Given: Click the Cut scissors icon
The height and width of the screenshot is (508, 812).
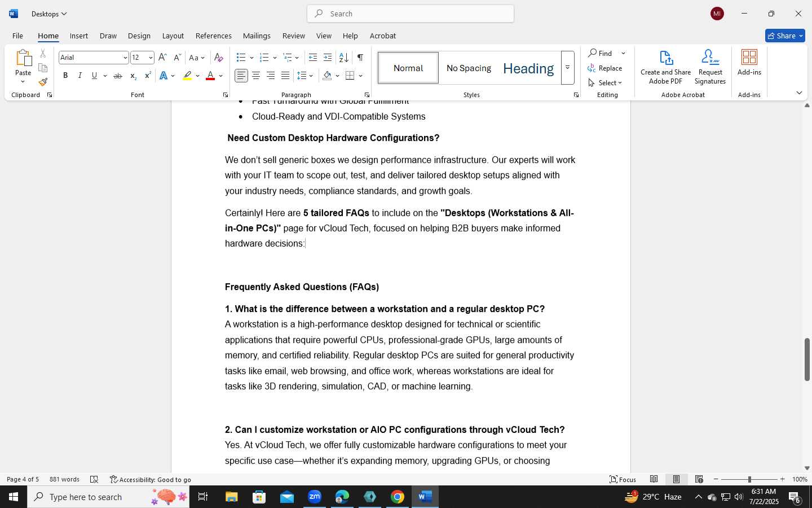Looking at the screenshot, I should click(43, 54).
